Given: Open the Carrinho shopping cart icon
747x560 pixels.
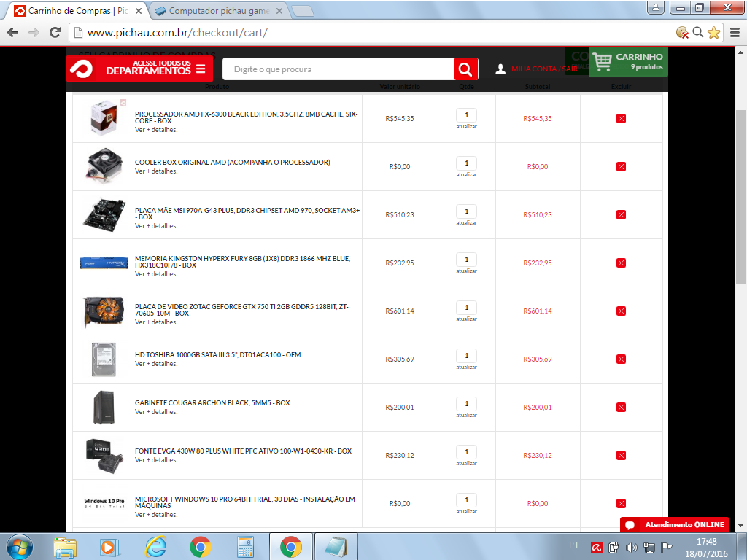Looking at the screenshot, I should [602, 62].
